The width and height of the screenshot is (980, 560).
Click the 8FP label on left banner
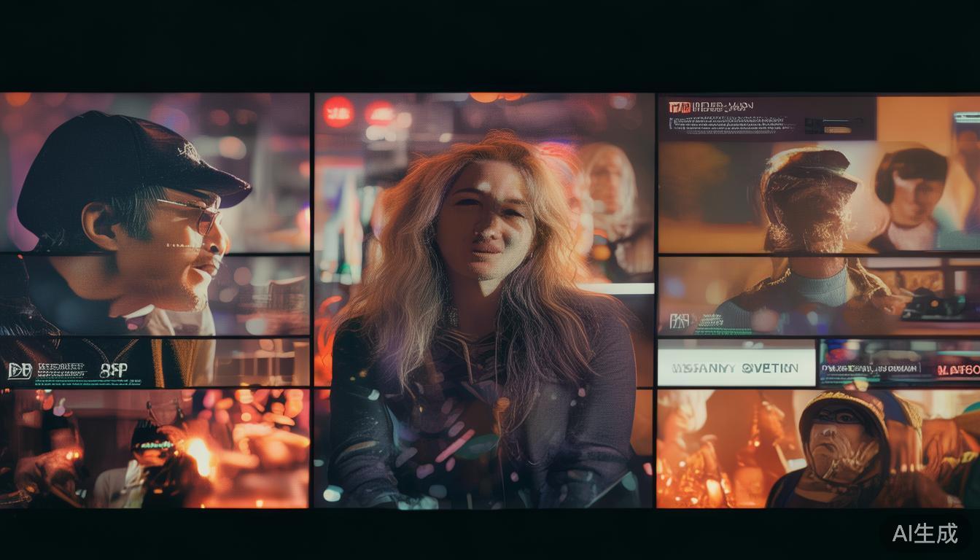click(114, 370)
